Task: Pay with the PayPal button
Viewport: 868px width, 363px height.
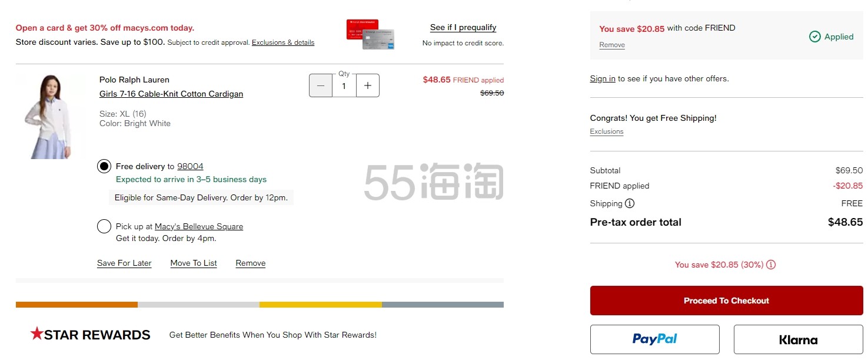Action: tap(654, 339)
